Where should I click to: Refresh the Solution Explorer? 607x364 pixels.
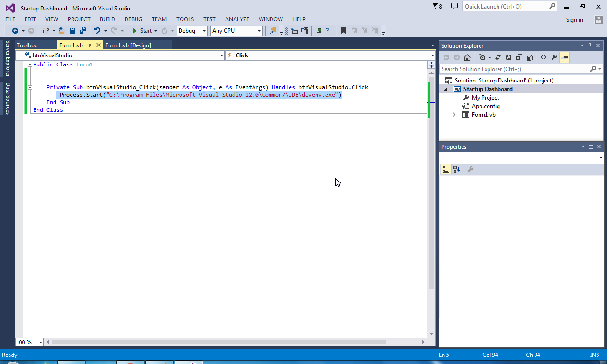click(508, 57)
